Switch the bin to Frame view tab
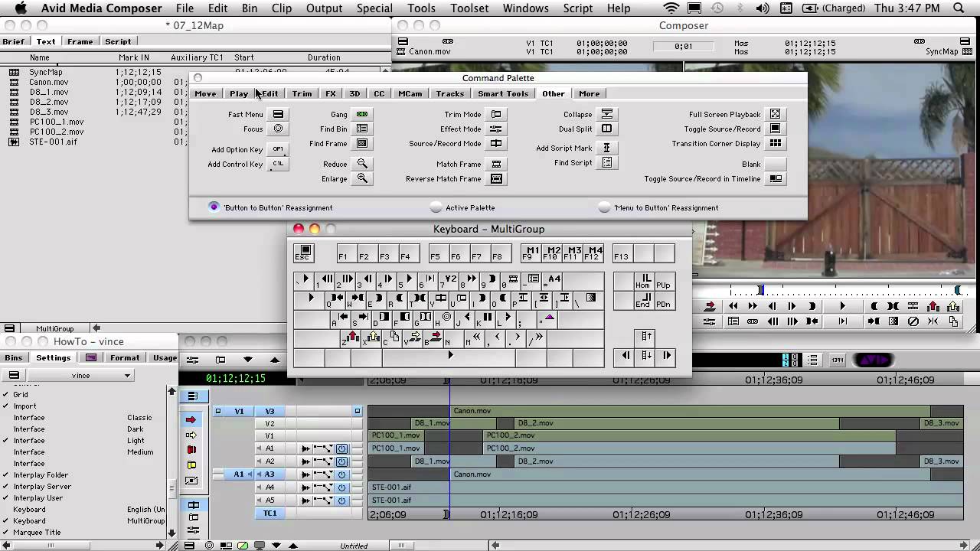 point(80,41)
